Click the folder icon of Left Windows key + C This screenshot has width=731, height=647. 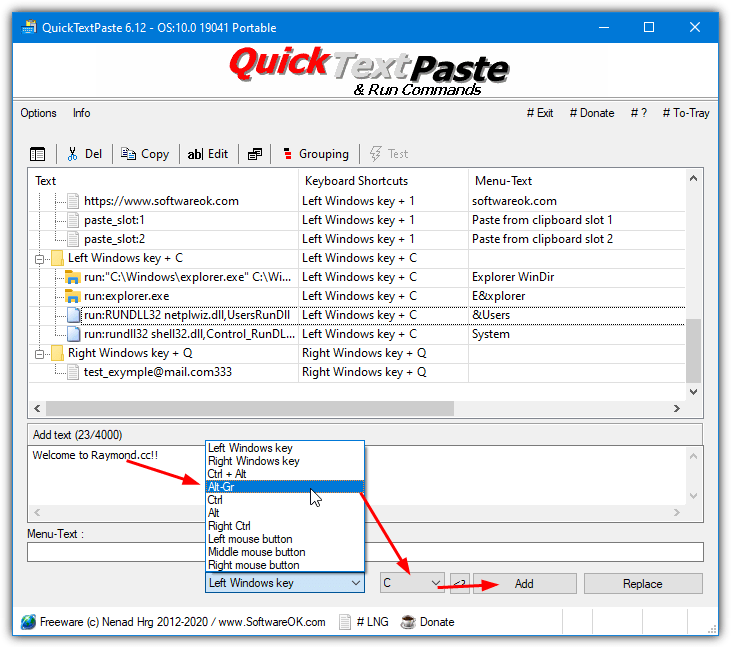tap(57, 258)
